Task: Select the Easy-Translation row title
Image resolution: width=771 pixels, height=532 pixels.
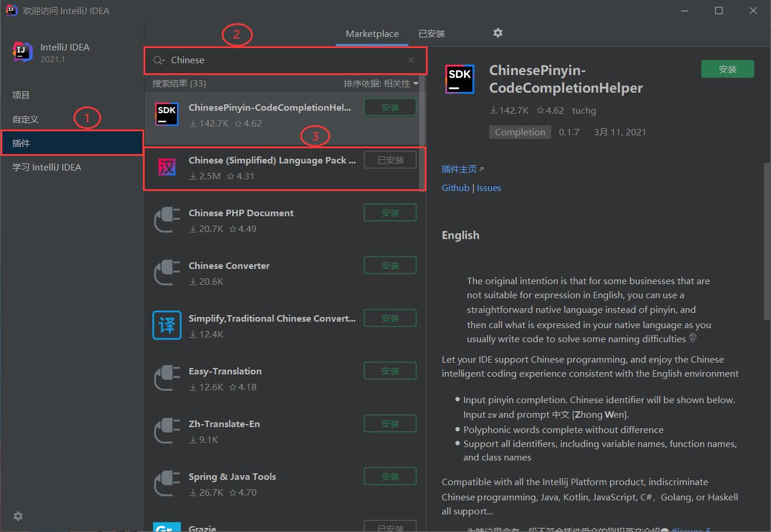Action: tap(225, 371)
